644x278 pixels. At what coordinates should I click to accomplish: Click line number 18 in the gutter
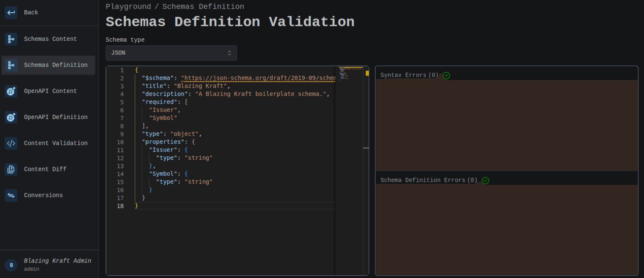[120, 206]
